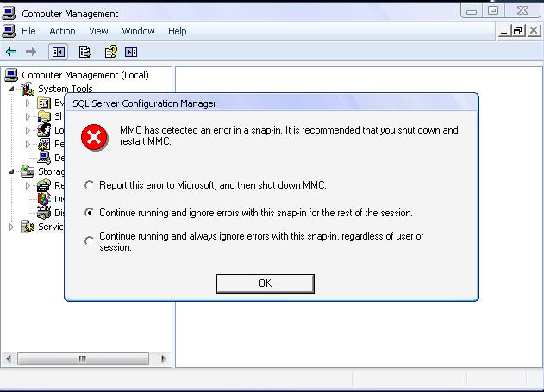Click the Export List toolbar icon

point(85,52)
